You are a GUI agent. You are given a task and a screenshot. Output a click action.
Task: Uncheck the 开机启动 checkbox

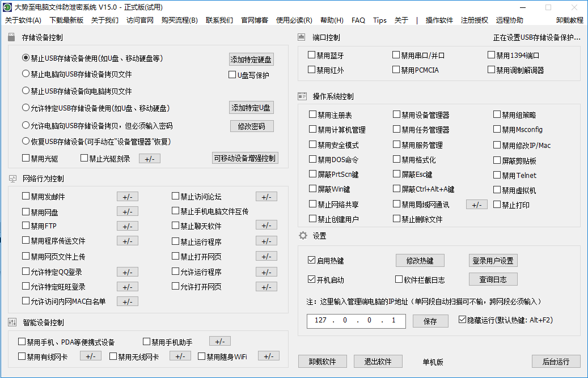(x=311, y=279)
